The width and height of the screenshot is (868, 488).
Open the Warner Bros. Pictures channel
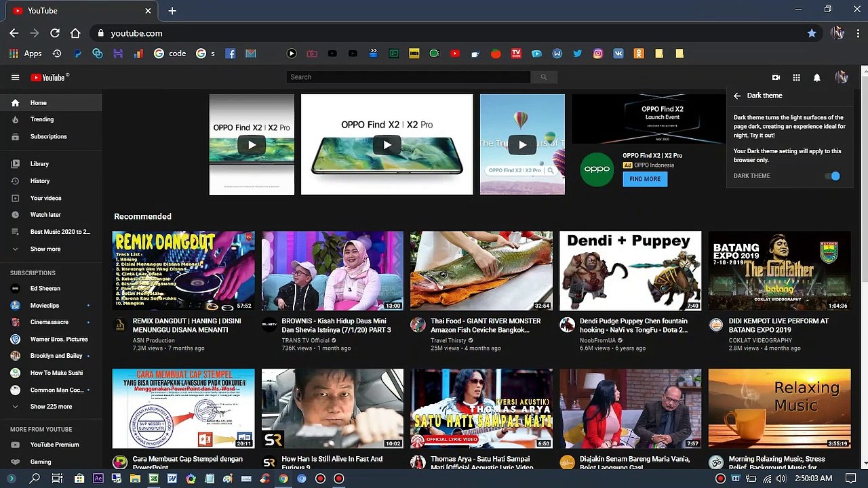(x=51, y=339)
